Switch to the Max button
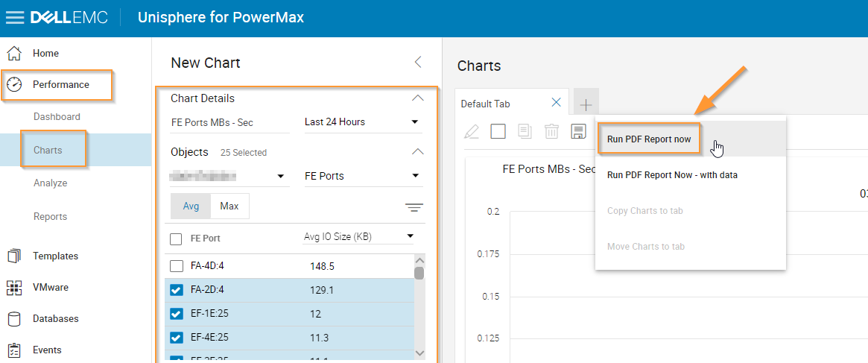Screen dimensions: 868x363 pos(229,206)
